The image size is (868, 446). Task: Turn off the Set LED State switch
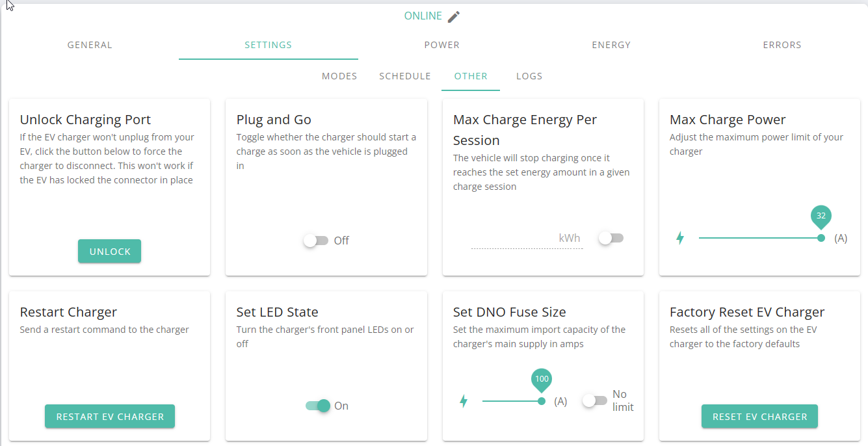pyautogui.click(x=318, y=406)
